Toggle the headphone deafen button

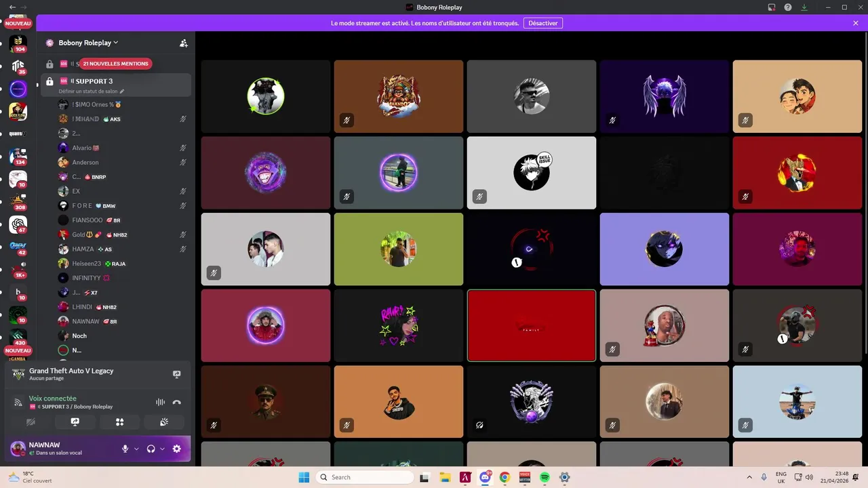coord(151,449)
